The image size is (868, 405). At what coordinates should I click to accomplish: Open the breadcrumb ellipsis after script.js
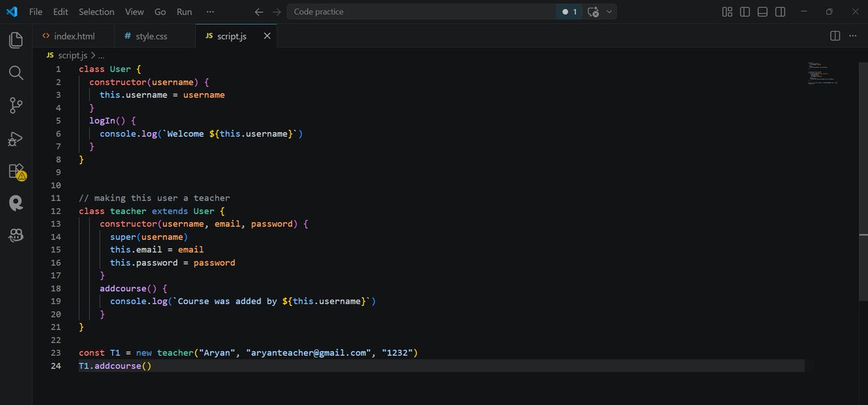tap(101, 55)
